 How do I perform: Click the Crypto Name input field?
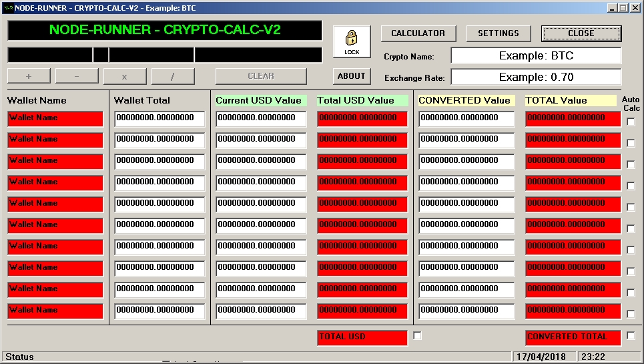click(x=536, y=55)
